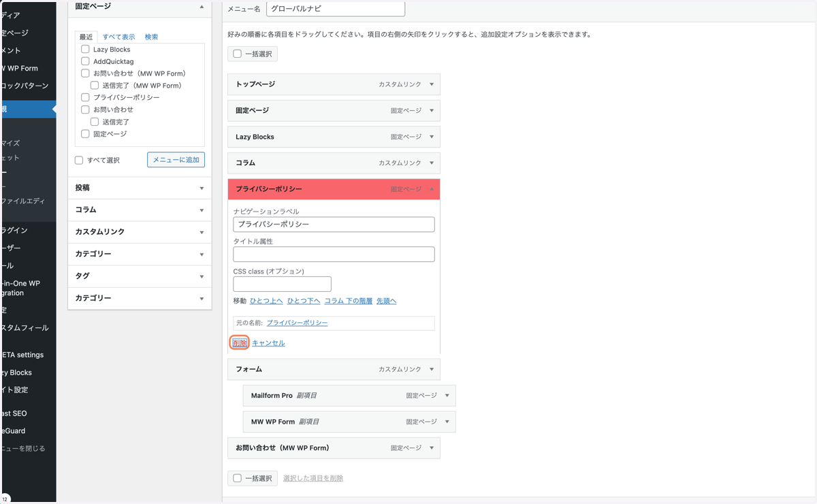The height and width of the screenshot is (504, 817).
Task: Expand お問い合わせ（MW WP Form）menu item arrow
Action: (432, 448)
